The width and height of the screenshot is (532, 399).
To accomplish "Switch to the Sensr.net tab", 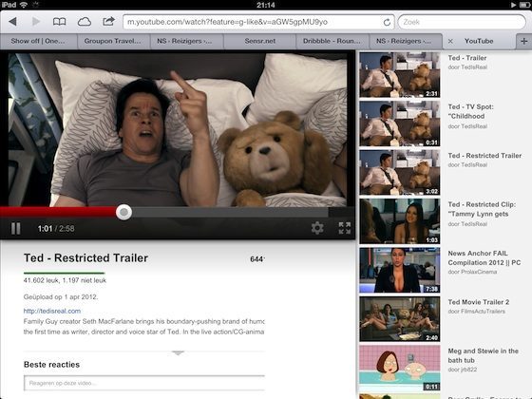I will pos(260,41).
